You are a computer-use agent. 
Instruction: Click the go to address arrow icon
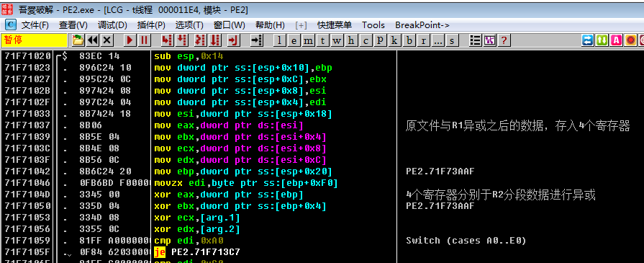[x=257, y=40]
